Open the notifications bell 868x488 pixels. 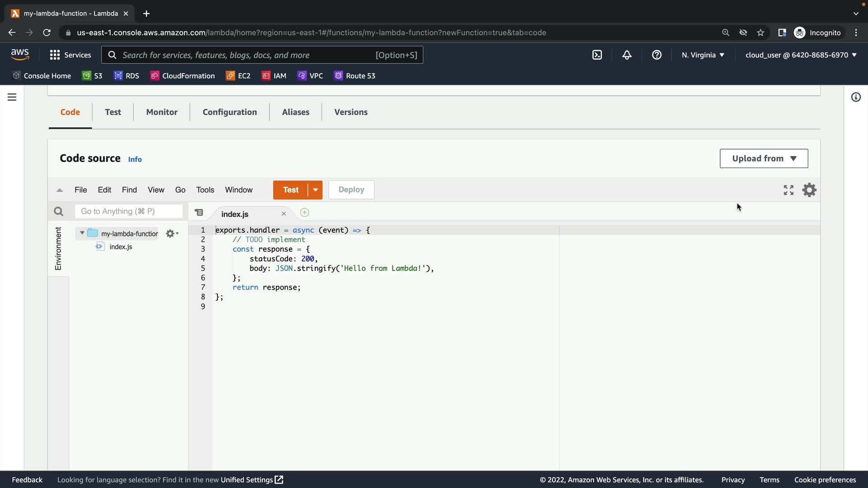click(627, 55)
